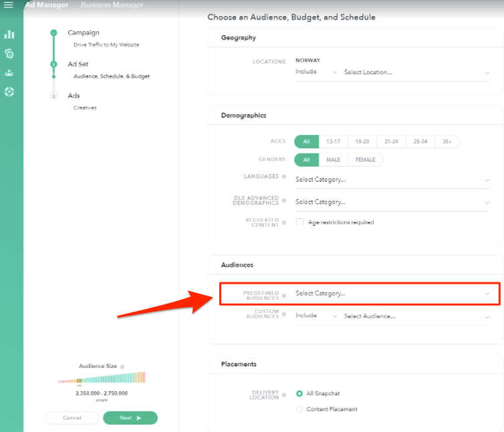Open the creative library sidebar icon
504x432 pixels.
point(9,53)
